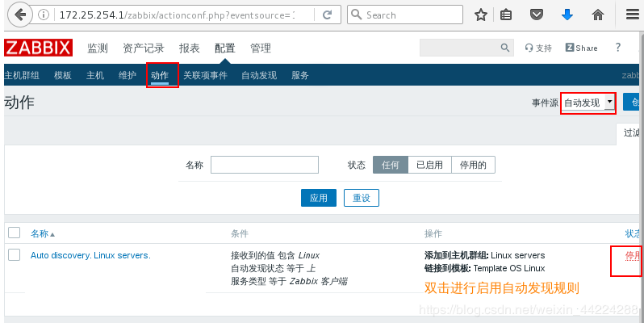Go to 自动发现 submenu
The image size is (644, 323).
click(259, 75)
